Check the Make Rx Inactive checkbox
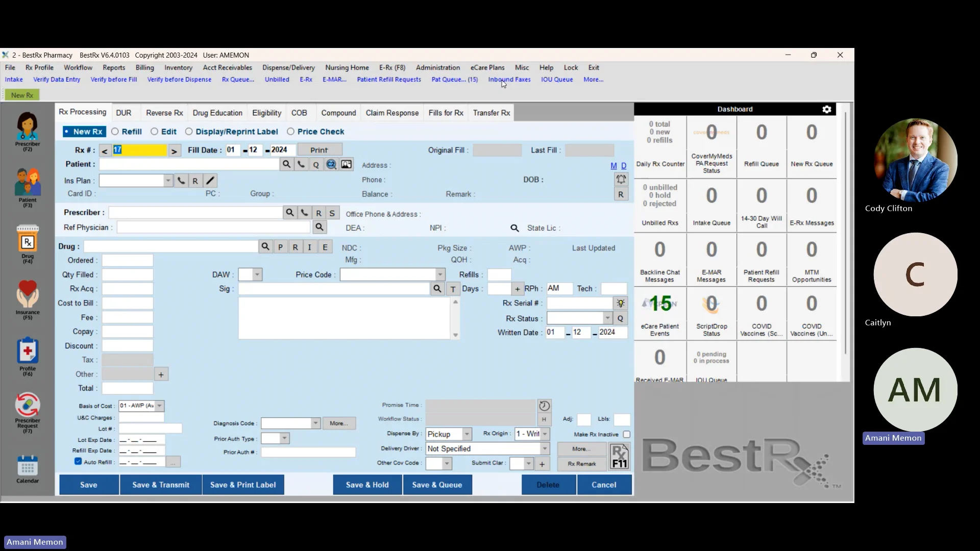980x551 pixels. click(626, 434)
